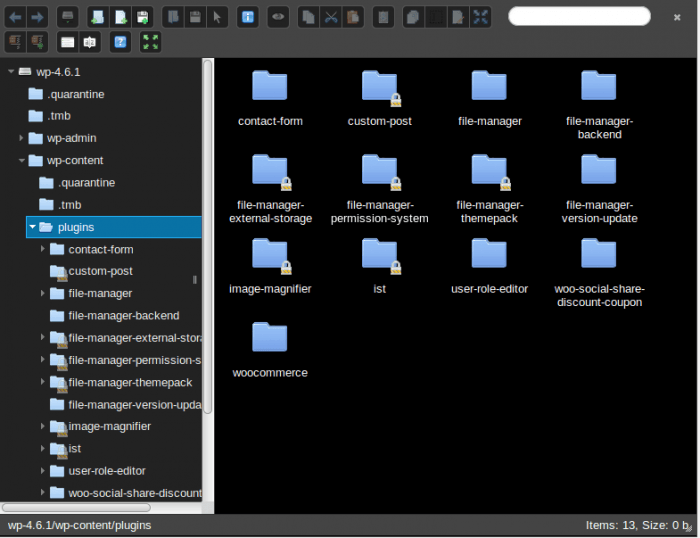Screen dimensions: 700x538
Task: Switch to list view via the view icon
Action: [67, 42]
